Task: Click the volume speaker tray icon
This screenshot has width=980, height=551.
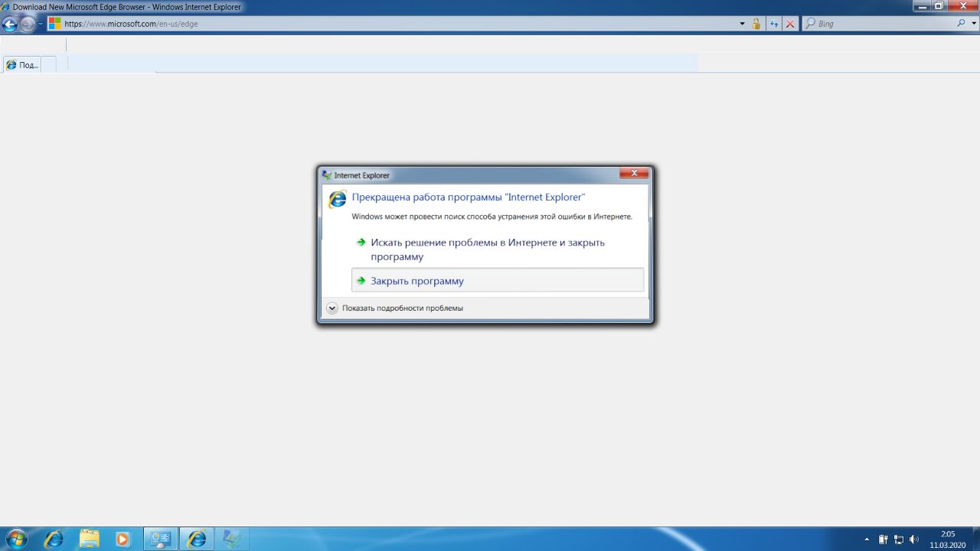Action: (913, 540)
